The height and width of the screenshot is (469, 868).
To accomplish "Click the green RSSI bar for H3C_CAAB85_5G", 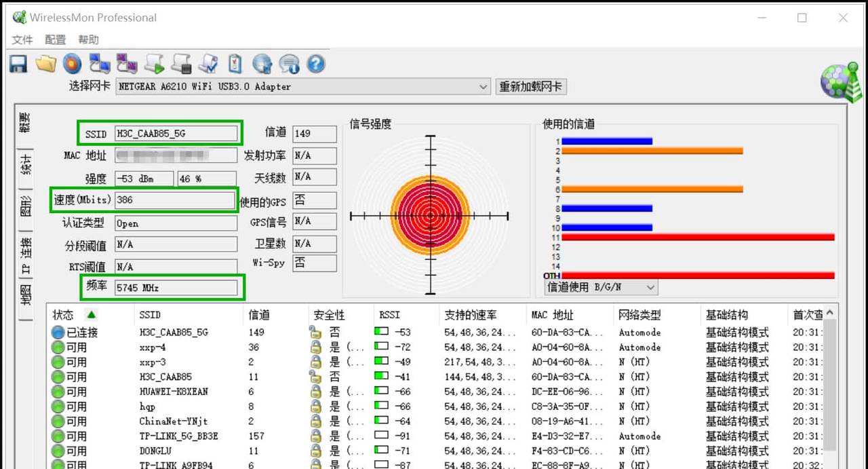I will click(x=381, y=332).
